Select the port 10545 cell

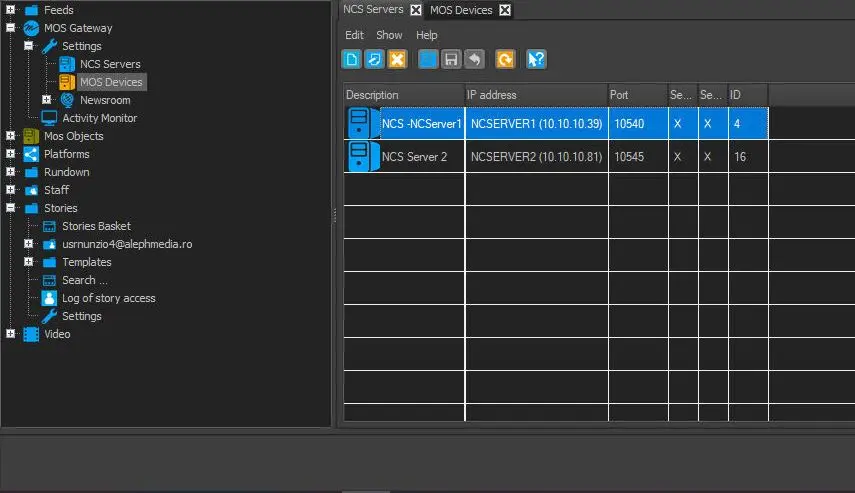click(637, 157)
